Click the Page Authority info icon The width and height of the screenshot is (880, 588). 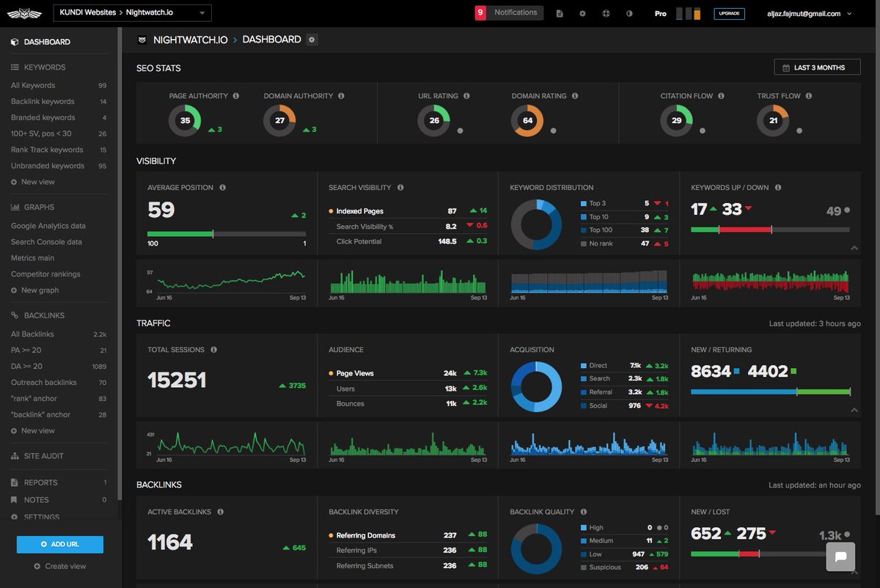[236, 96]
